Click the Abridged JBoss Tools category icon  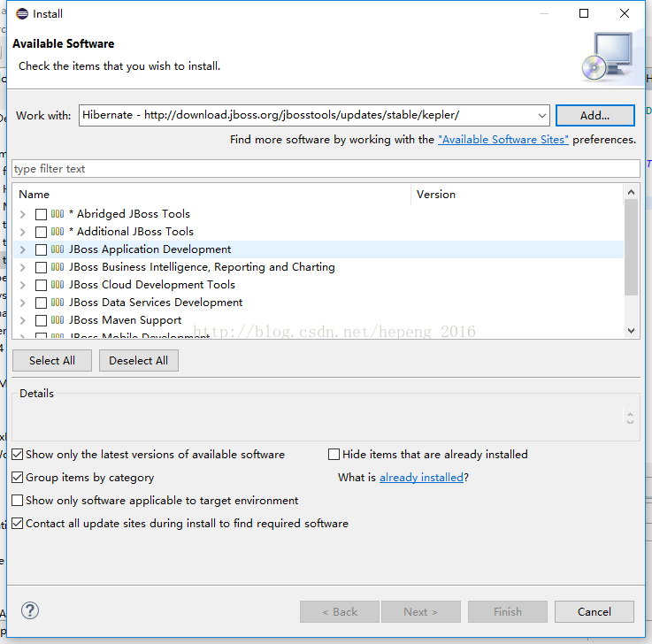(x=58, y=214)
